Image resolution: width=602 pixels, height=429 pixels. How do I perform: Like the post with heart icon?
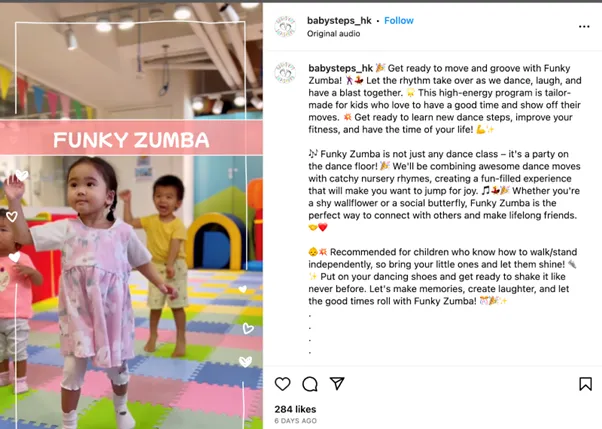283,384
